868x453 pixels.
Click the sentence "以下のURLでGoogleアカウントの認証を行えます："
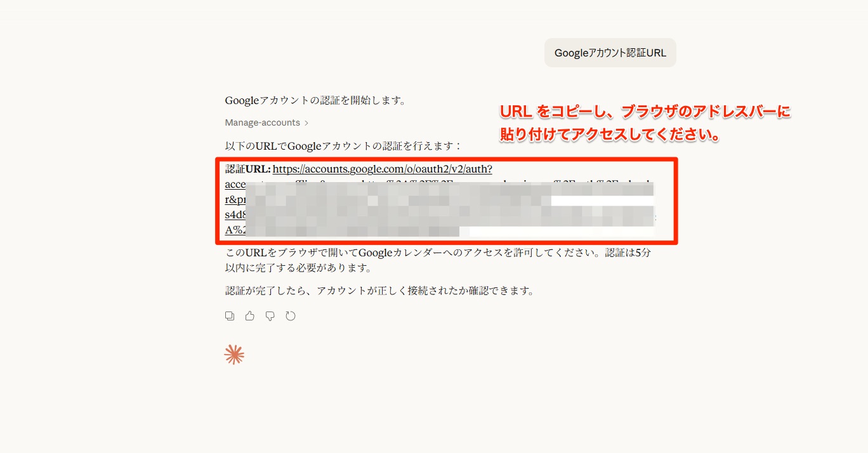pos(343,146)
